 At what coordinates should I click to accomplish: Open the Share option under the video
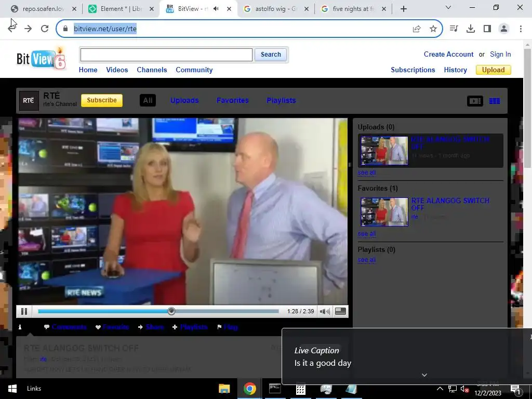(151, 327)
